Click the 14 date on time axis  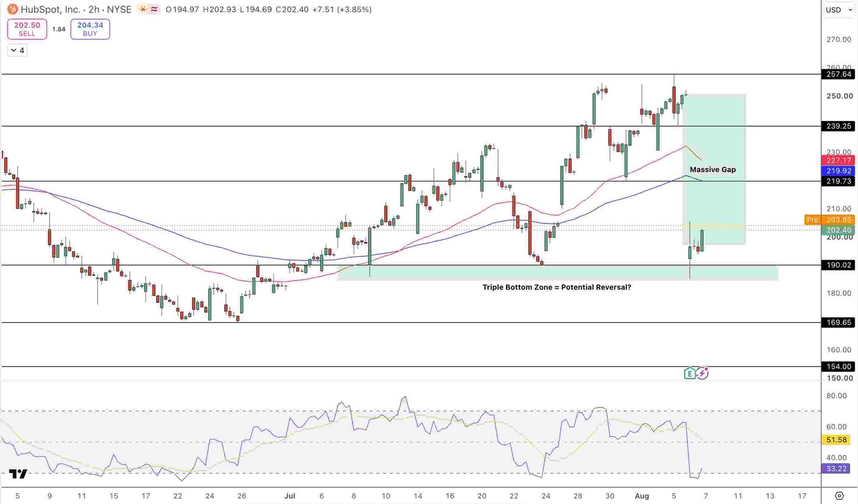tap(418, 496)
